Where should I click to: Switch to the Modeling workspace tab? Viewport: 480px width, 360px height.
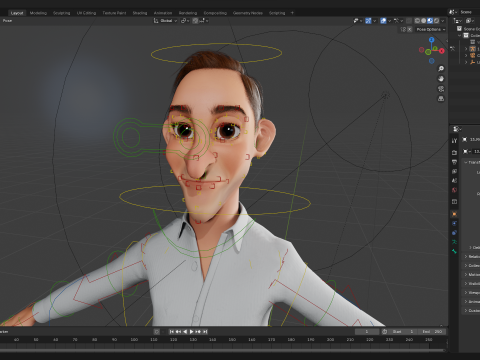coord(38,13)
